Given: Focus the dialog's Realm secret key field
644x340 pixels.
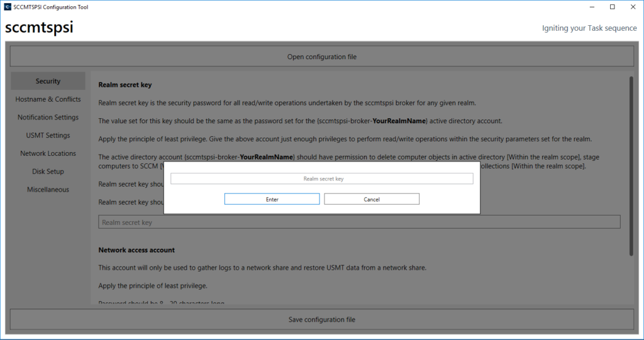Looking at the screenshot, I should coord(321,179).
